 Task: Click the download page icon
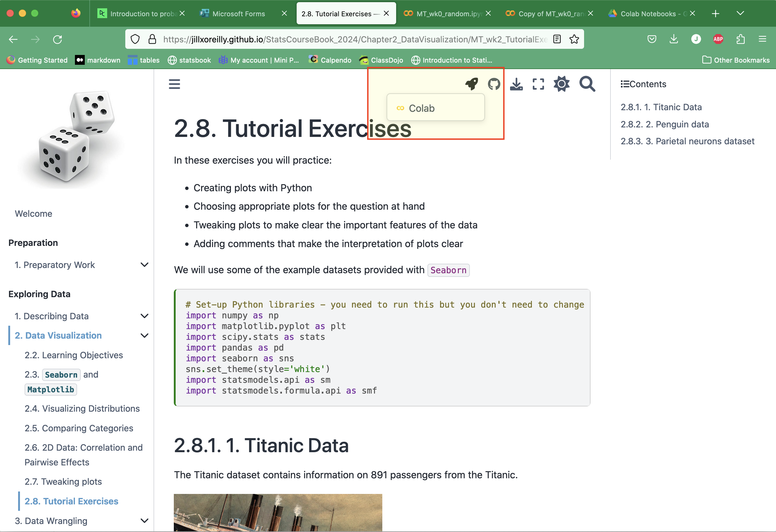[x=516, y=84]
